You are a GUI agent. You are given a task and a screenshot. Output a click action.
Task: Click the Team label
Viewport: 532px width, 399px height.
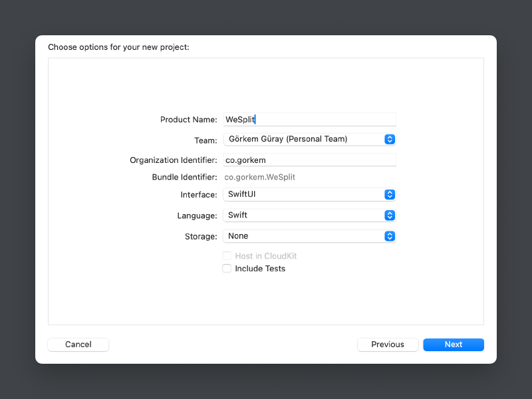[x=205, y=140]
